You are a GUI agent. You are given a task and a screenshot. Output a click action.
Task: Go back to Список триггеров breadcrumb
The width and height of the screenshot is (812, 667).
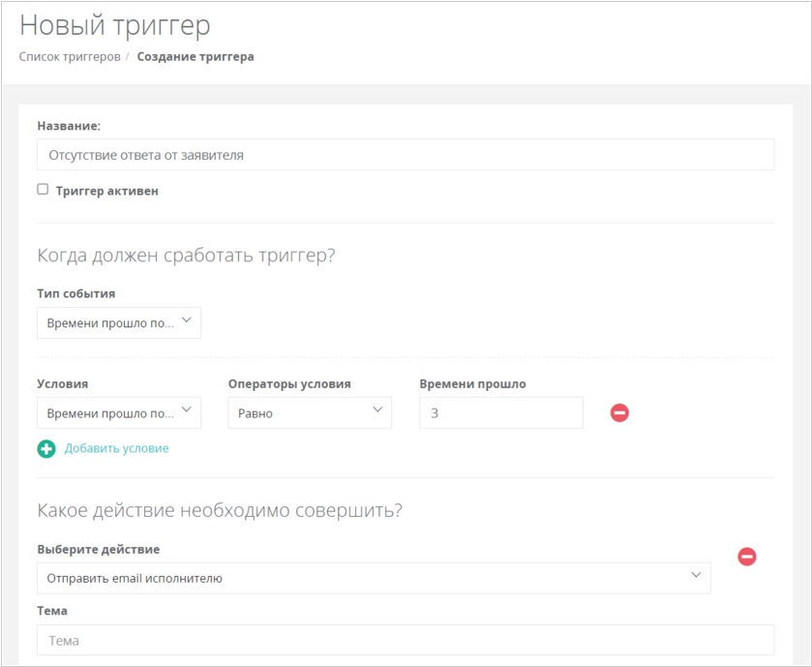point(70,56)
